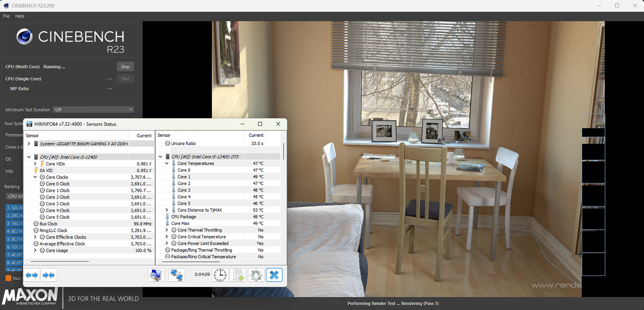Click the left pane horizontal scrollbar in HWiNFO

[59, 261]
